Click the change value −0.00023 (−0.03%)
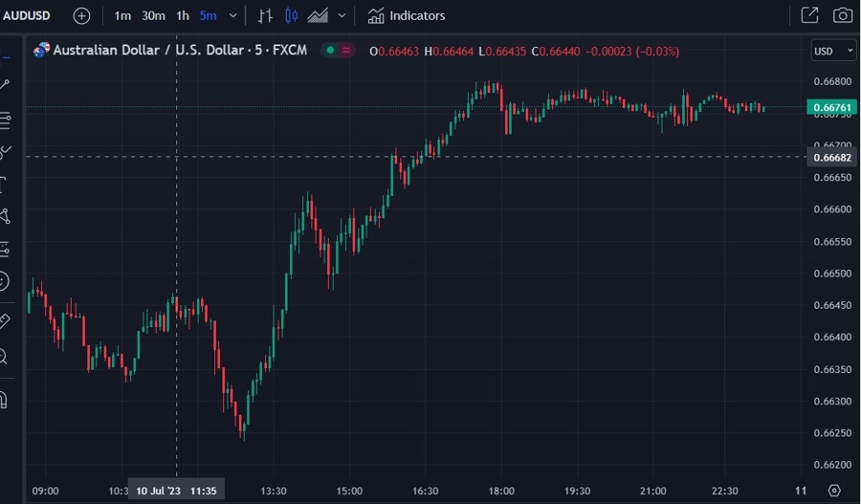 (632, 51)
